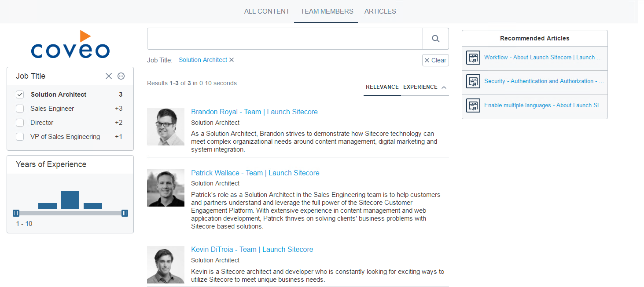This screenshot has height=287, width=644.
Task: Open the ARTICLES tab
Action: tap(380, 11)
